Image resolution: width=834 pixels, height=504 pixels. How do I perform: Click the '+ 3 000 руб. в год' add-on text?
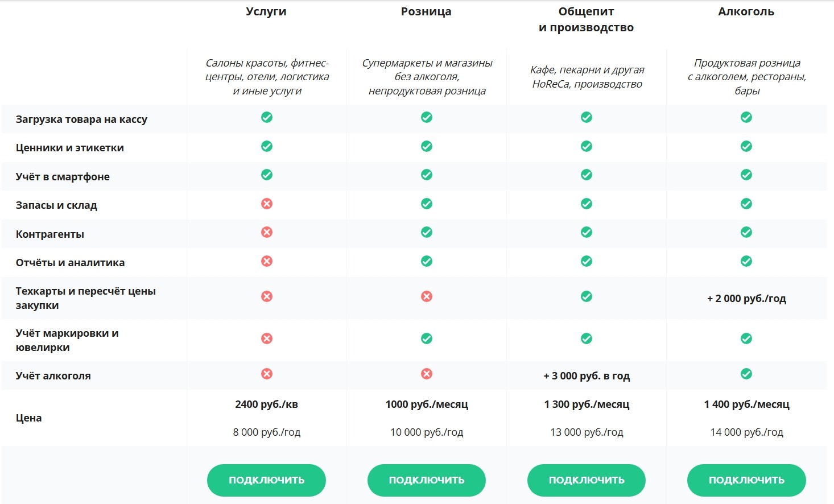point(587,376)
